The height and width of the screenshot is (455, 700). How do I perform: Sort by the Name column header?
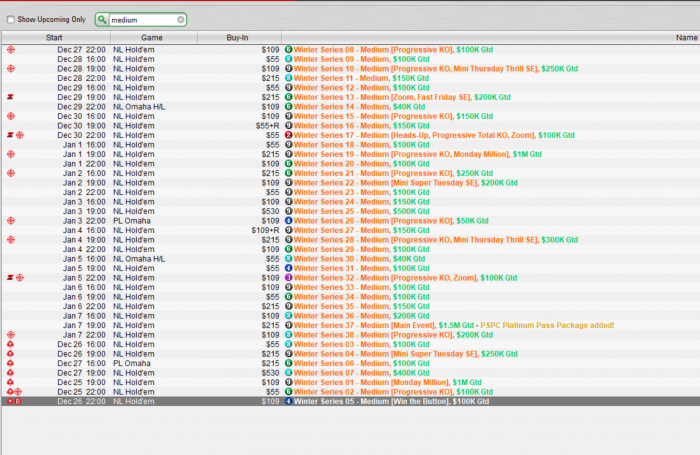[686, 38]
